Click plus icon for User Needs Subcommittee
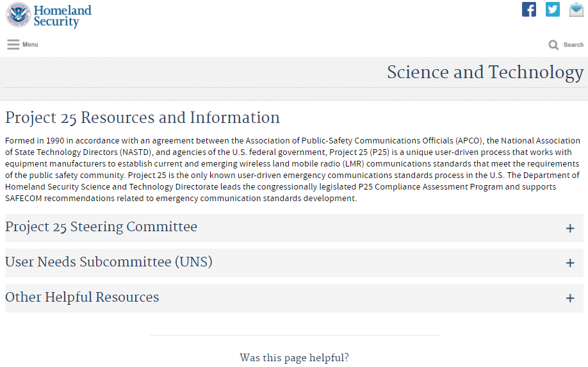The height and width of the screenshot is (367, 588). (x=570, y=263)
